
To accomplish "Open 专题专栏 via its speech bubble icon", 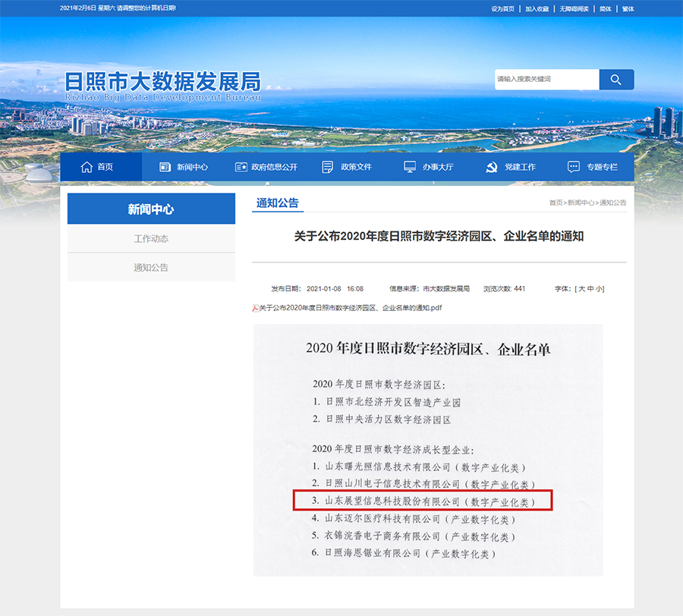I will 574,167.
